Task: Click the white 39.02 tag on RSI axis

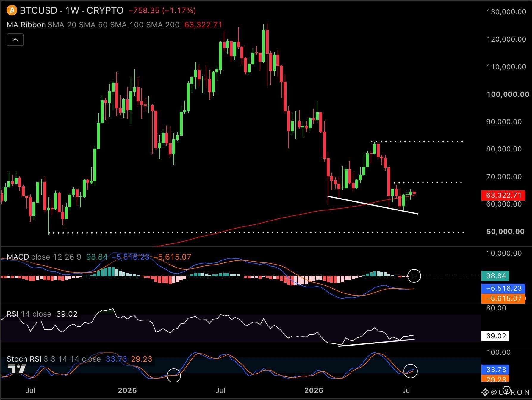Action: (x=495, y=336)
